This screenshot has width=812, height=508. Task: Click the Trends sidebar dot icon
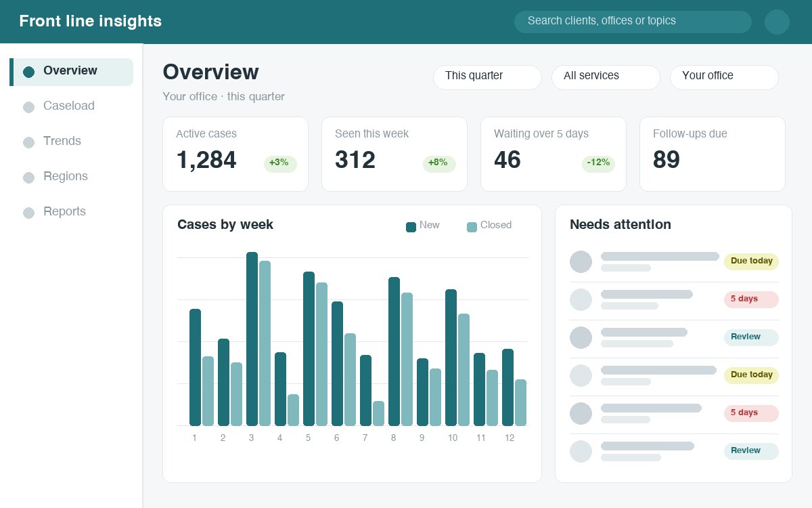click(x=28, y=142)
